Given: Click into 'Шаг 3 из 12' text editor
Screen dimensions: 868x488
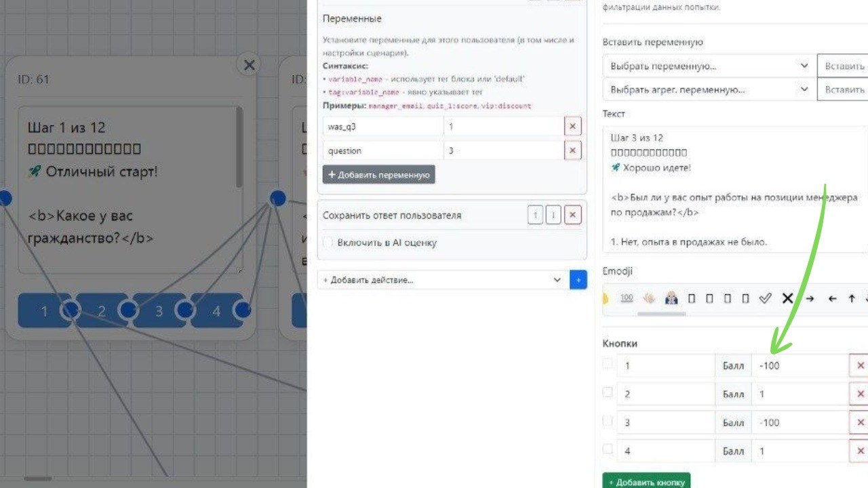Looking at the screenshot, I should [x=735, y=190].
